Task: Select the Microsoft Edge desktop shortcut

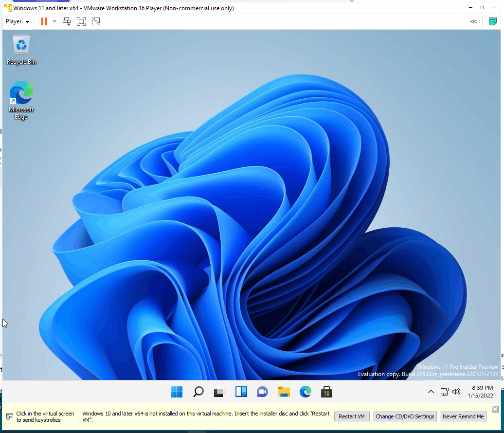Action: pyautogui.click(x=21, y=100)
